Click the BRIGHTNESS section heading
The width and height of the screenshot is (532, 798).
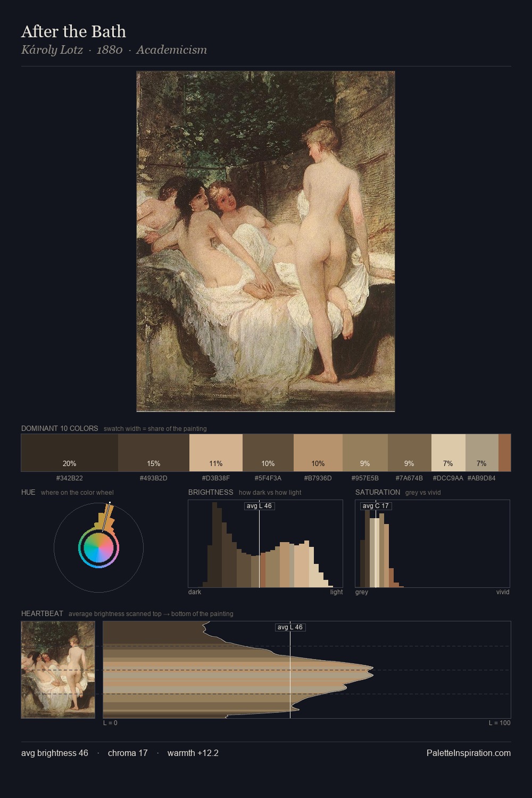[211, 492]
